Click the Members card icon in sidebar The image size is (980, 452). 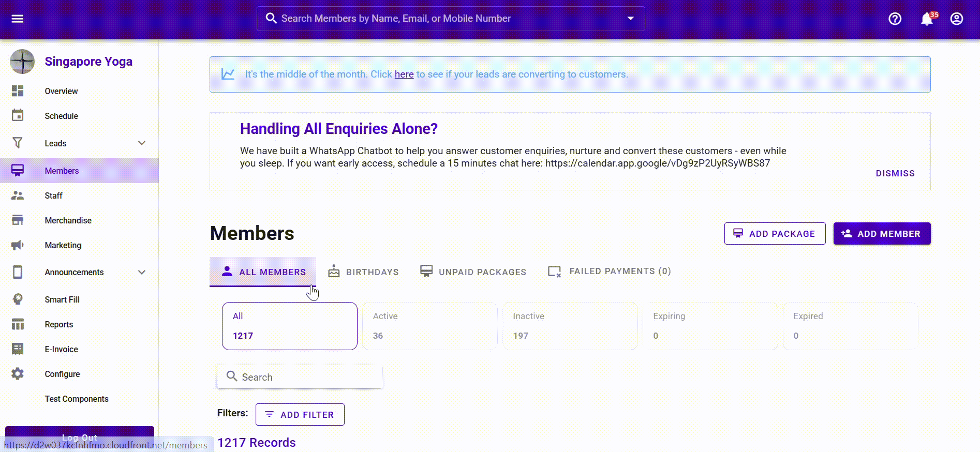(x=18, y=170)
